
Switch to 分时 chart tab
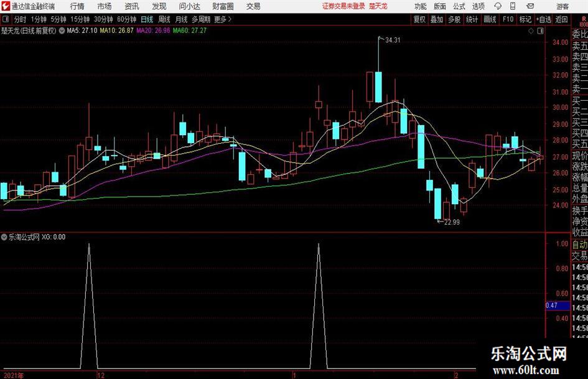click(x=21, y=19)
